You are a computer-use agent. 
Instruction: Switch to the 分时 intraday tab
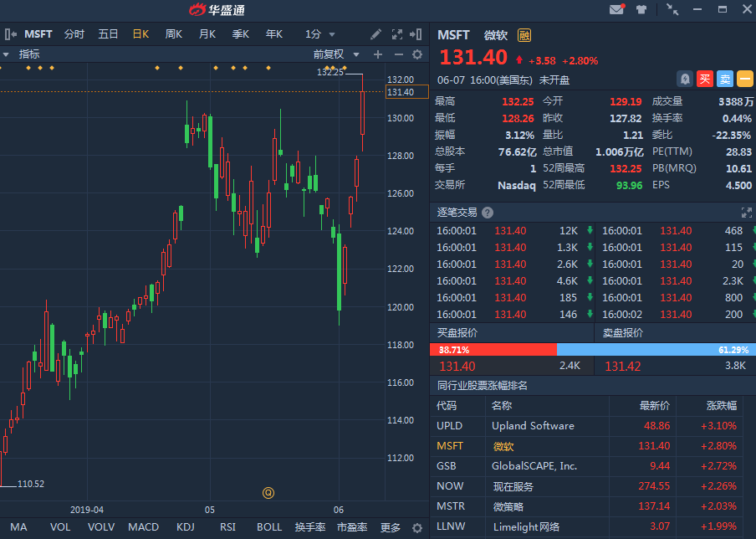[74, 34]
